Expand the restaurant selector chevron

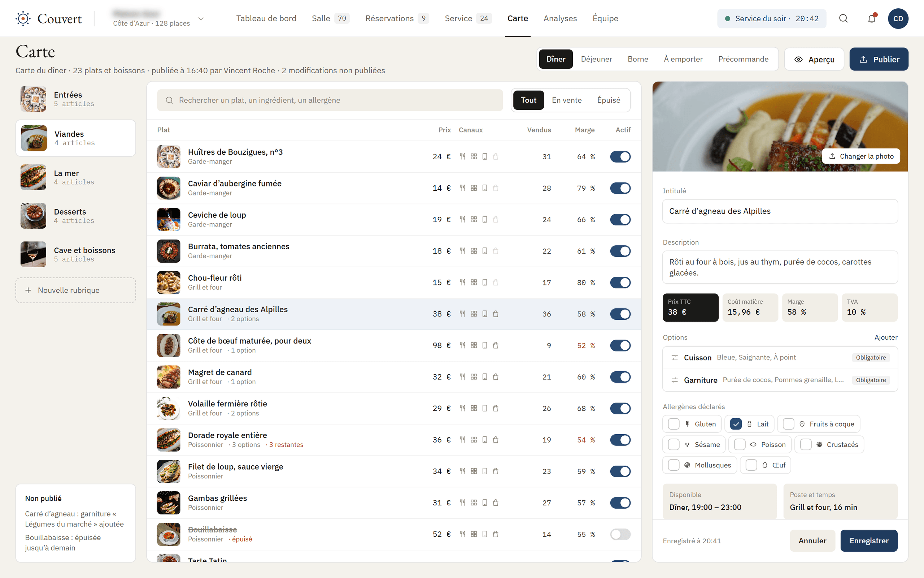pos(201,18)
